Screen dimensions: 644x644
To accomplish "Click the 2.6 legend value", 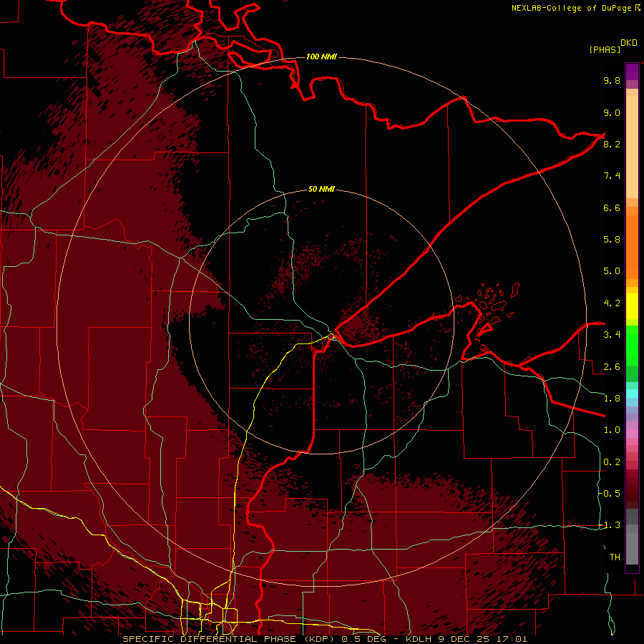I will click(612, 367).
